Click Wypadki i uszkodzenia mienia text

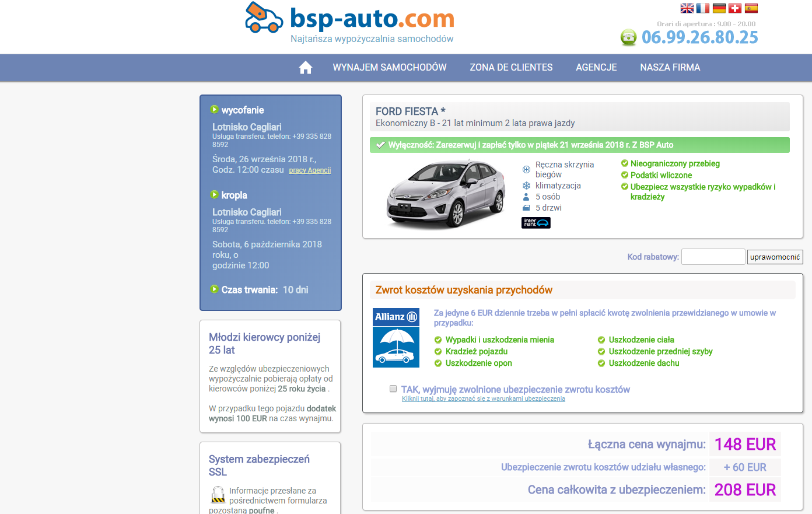click(x=500, y=340)
